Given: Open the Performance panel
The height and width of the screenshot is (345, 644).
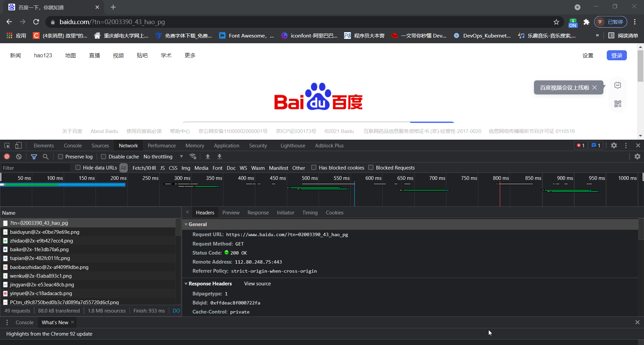Looking at the screenshot, I should [x=162, y=145].
